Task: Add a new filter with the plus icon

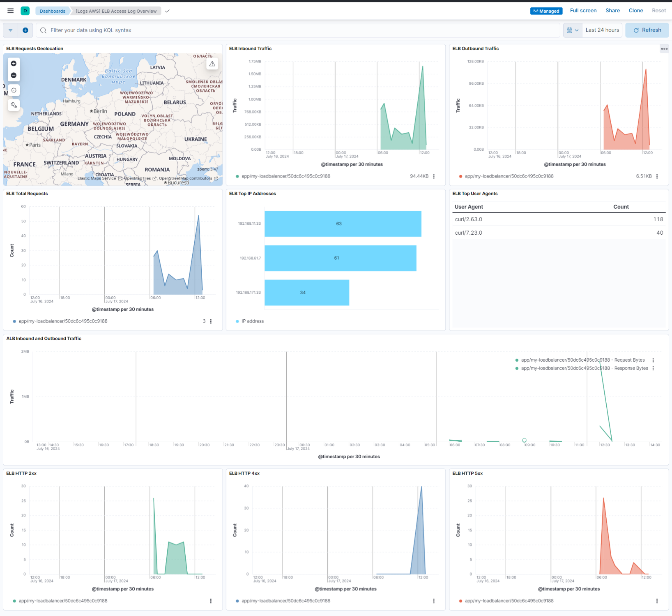Action: 25,30
